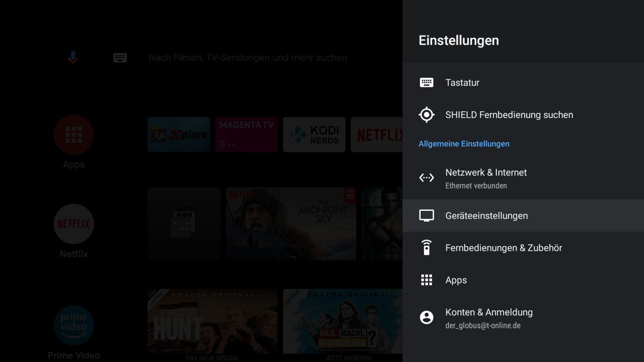Viewport: 644px width, 362px height.
Task: Click the grid icon beside Apps setting
Action: pyautogui.click(x=427, y=280)
